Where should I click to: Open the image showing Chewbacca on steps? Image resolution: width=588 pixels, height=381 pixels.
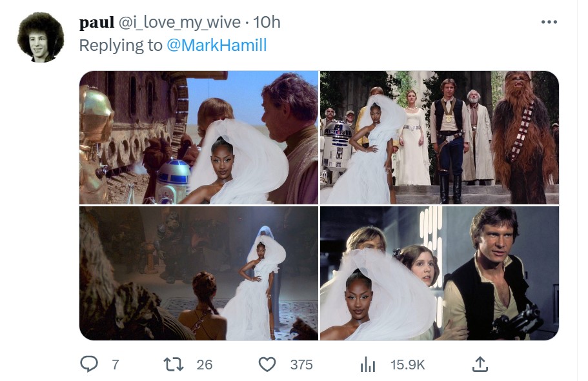440,137
